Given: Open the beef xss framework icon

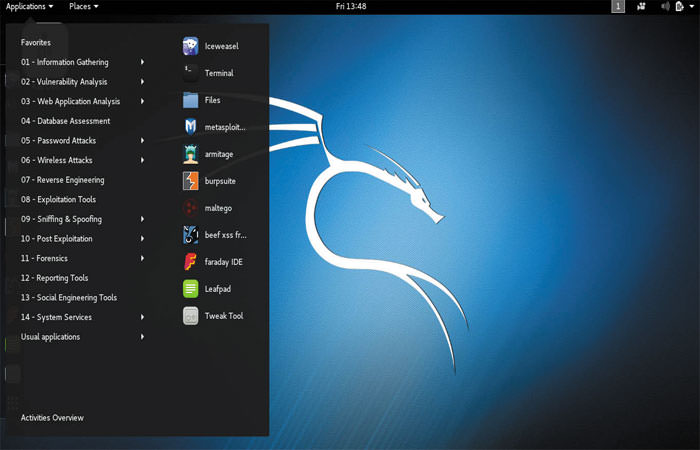Looking at the screenshot, I should click(x=191, y=235).
